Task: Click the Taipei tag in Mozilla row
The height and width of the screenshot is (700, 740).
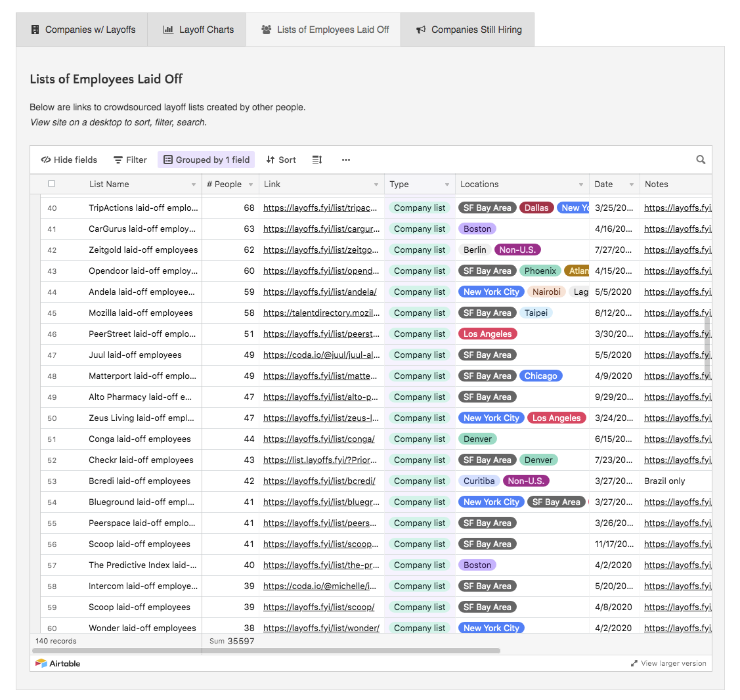Action: 536,313
